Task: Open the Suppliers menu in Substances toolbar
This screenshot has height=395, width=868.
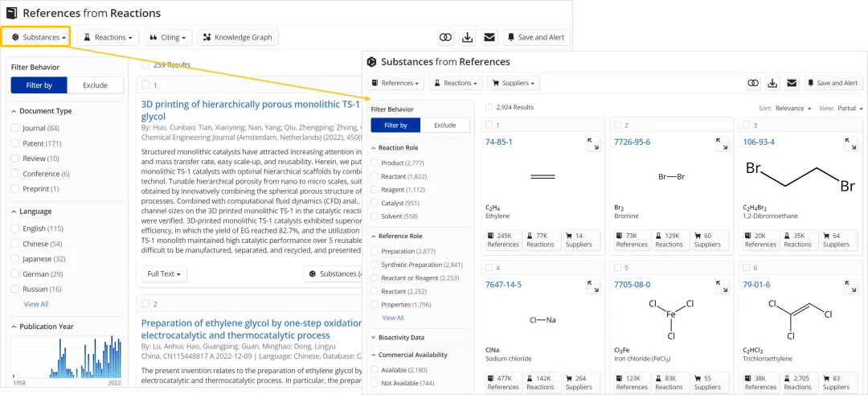Action: [x=513, y=83]
